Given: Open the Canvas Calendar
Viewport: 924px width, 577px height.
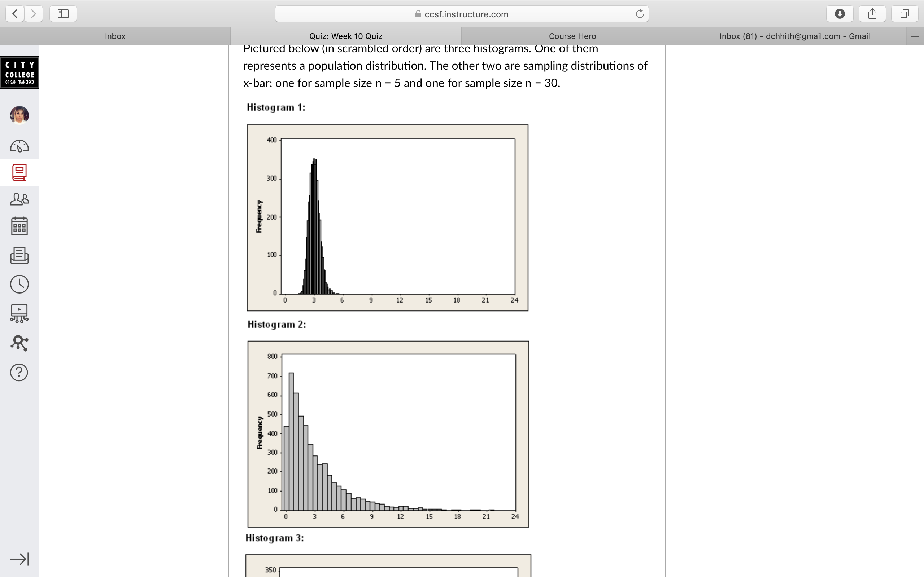Looking at the screenshot, I should [x=19, y=225].
